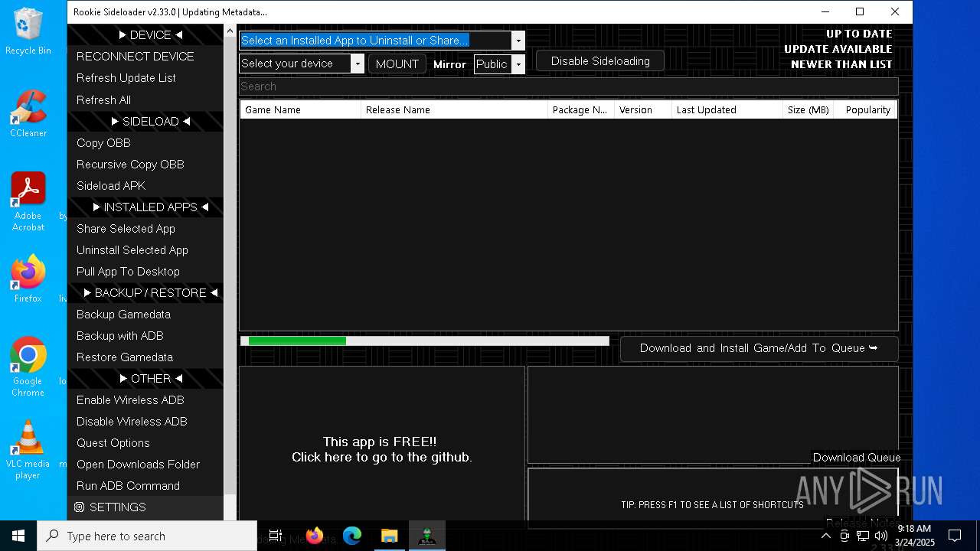The image size is (980, 551).
Task: Open Google Chrome desktop shortcut
Action: tap(28, 367)
